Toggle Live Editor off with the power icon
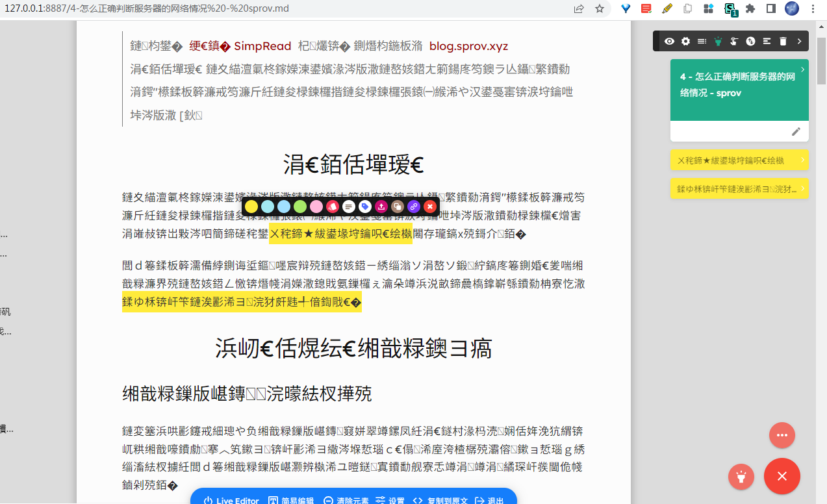The image size is (827, 504). click(209, 500)
